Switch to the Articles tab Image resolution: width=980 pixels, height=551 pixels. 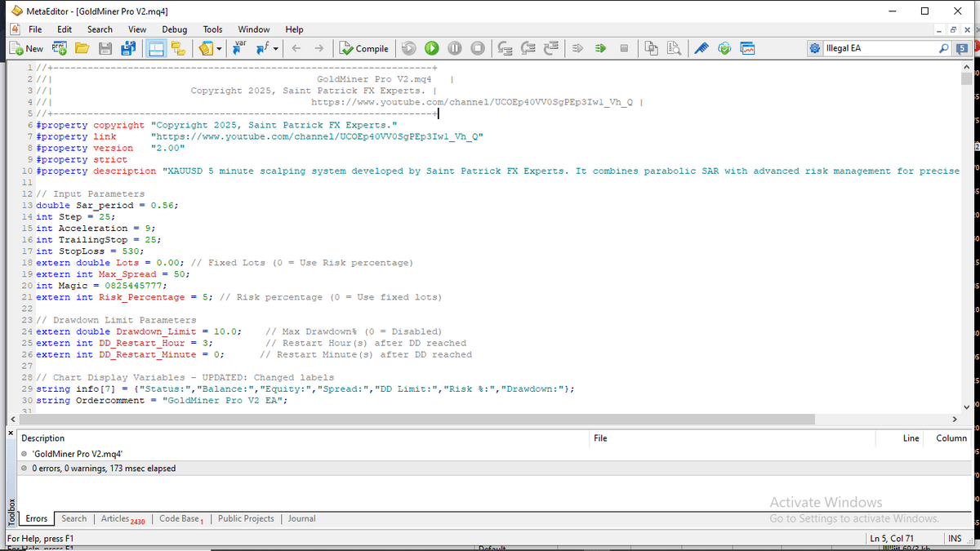(122, 518)
